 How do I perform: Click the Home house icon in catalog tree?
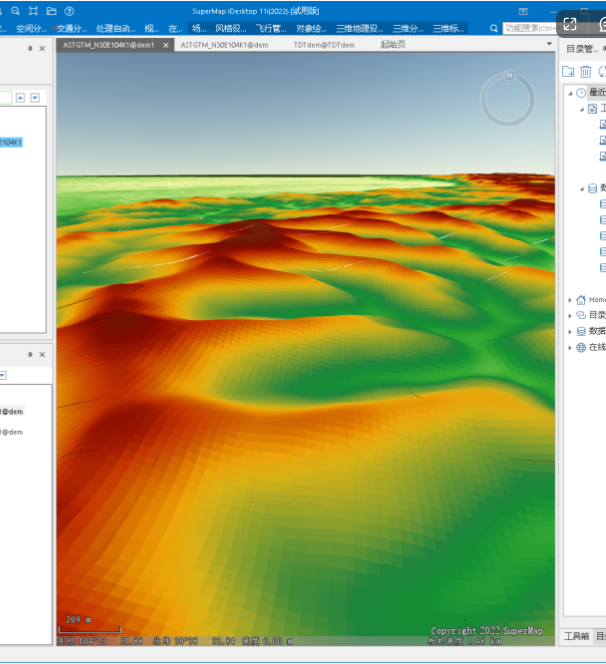click(580, 299)
